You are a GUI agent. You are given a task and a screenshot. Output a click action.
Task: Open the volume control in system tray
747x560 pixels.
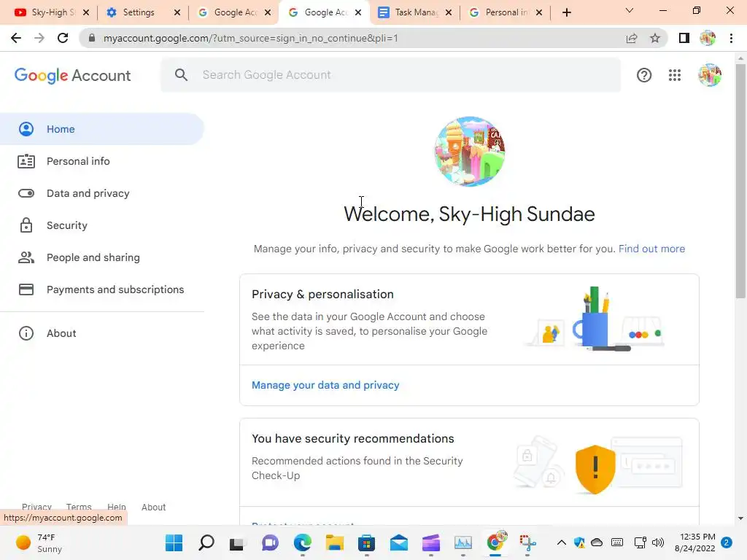pos(658,542)
